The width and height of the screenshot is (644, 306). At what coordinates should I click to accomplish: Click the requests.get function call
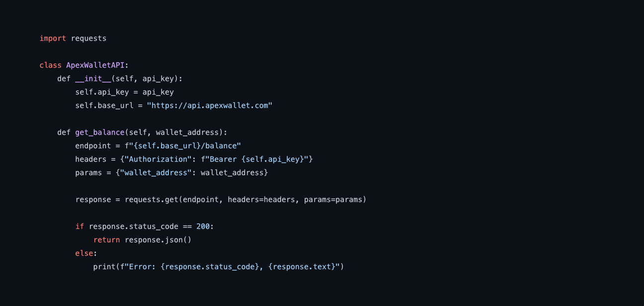151,200
